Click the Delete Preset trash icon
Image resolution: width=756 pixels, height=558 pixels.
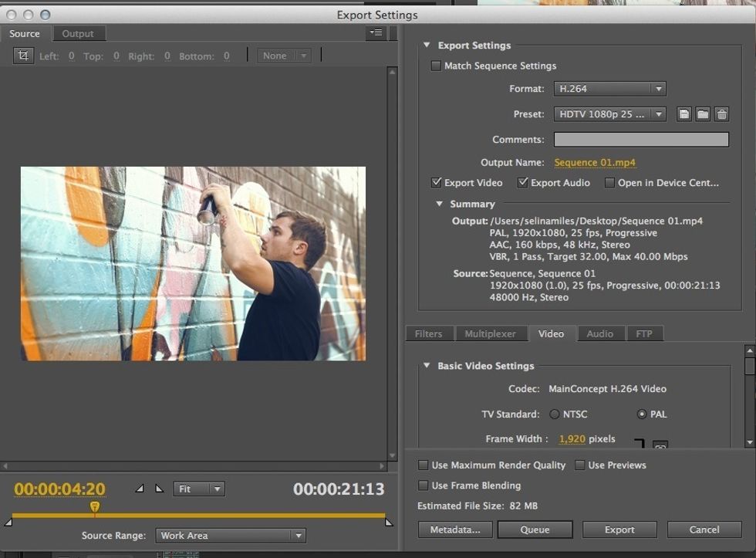tap(721, 113)
